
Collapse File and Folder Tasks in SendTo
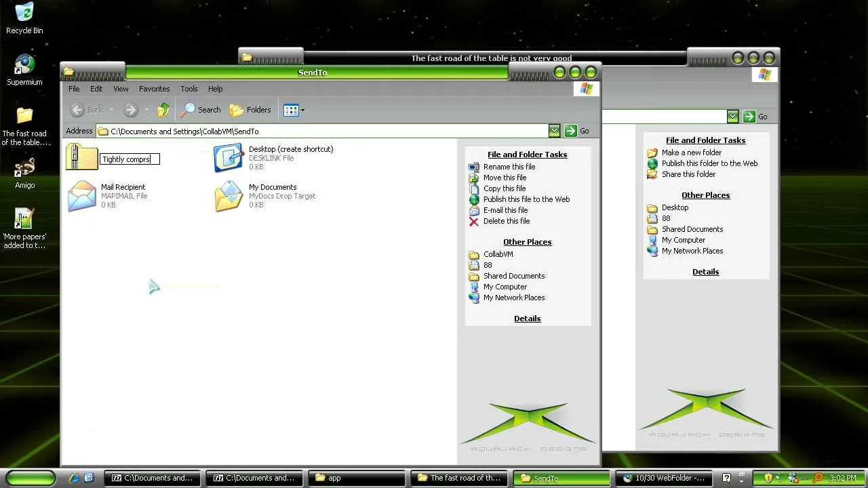tap(527, 155)
